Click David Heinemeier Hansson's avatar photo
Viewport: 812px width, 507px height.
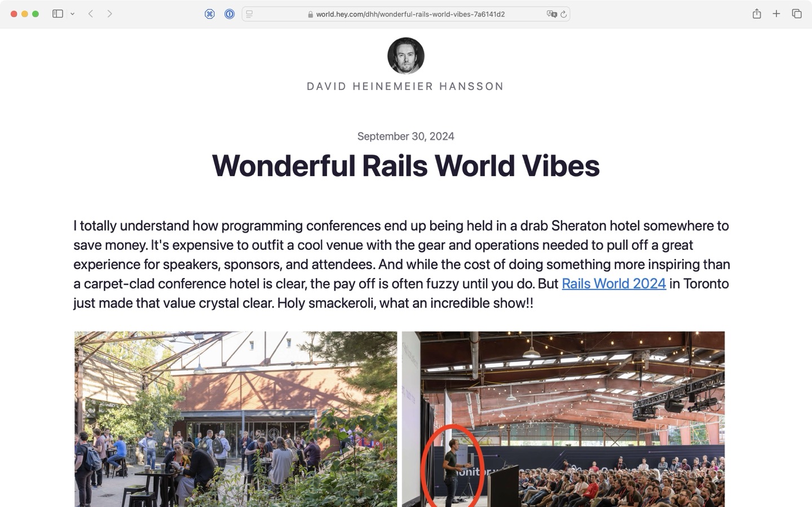click(405, 55)
